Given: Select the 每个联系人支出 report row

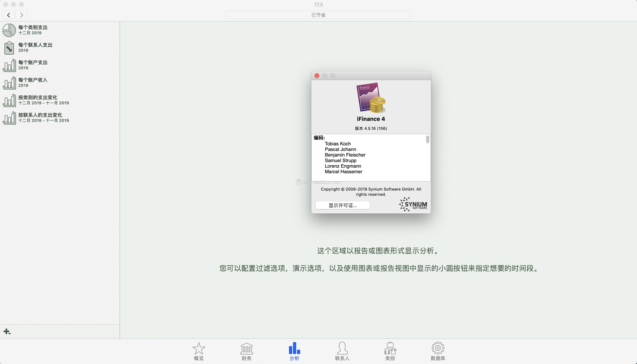Looking at the screenshot, I should [60, 48].
